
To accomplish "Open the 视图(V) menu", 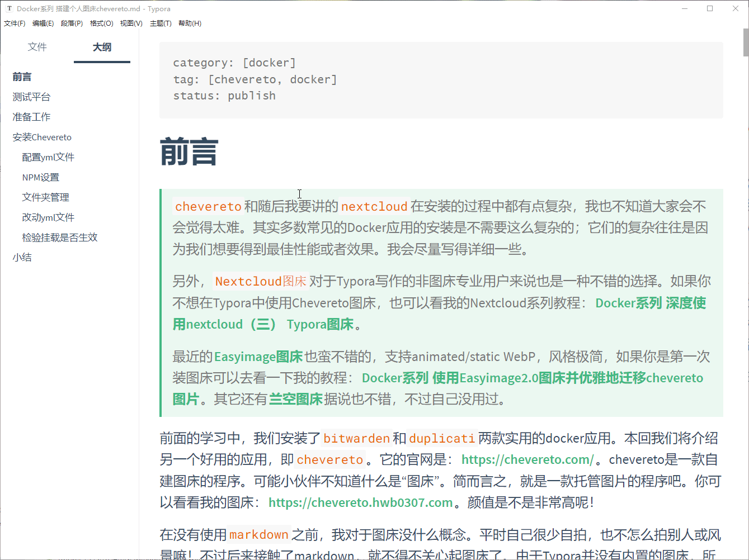I will point(131,23).
